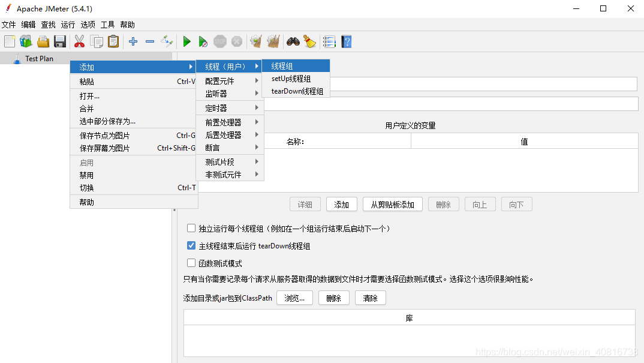Select 粘贴 in context menu

(134, 82)
